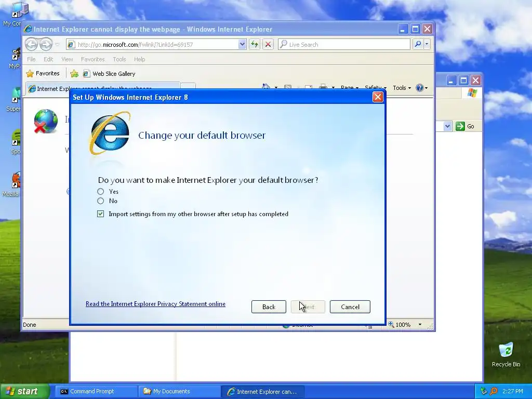Viewport: 532px width, 399px height.
Task: Click the Back button in setup dialog
Action: [x=269, y=307]
